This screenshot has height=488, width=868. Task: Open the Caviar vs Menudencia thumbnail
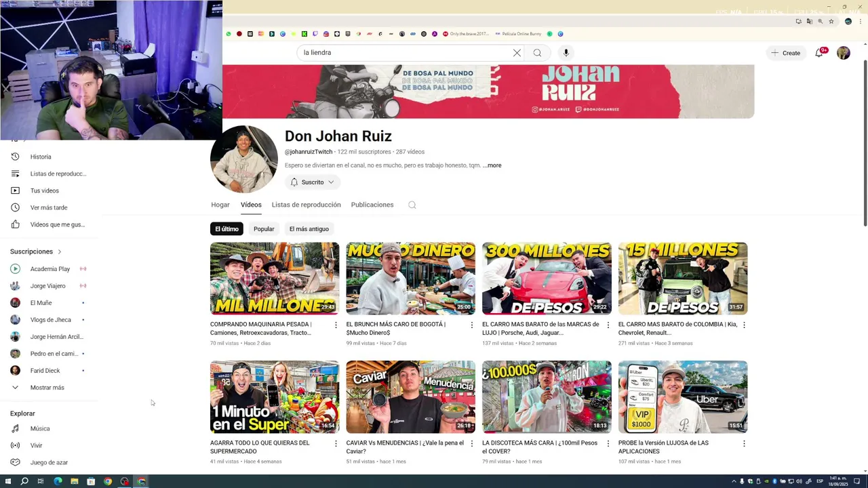[x=411, y=397]
